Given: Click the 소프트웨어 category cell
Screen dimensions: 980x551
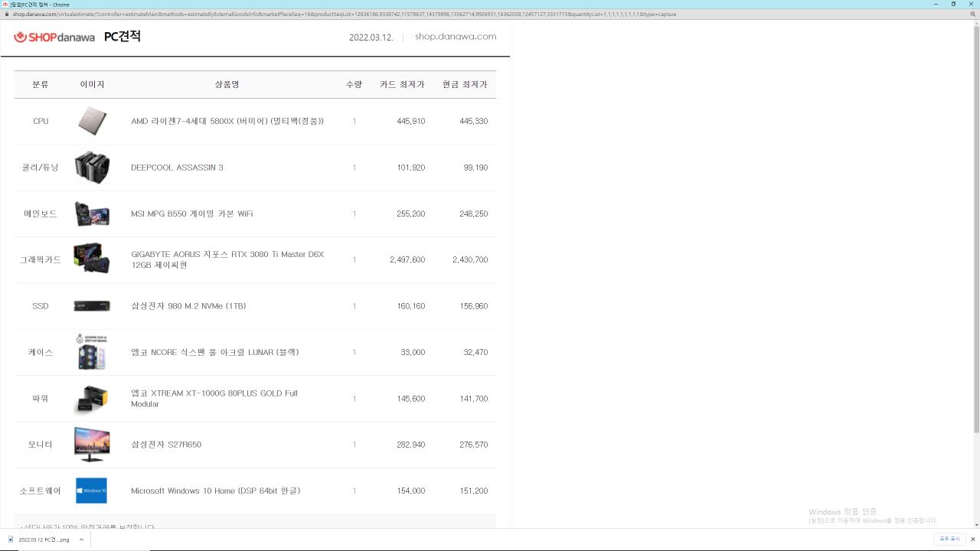Looking at the screenshot, I should 41,491.
